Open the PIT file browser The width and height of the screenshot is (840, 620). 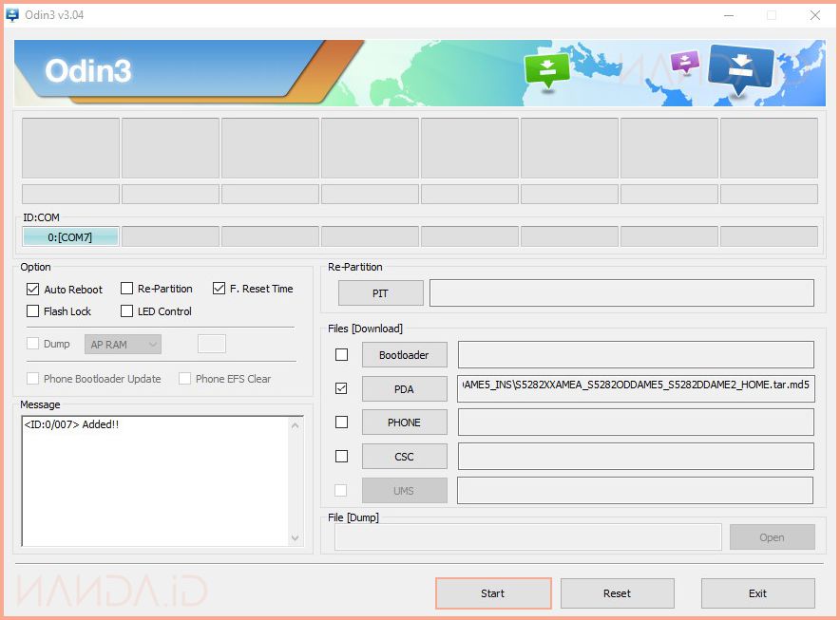click(380, 293)
